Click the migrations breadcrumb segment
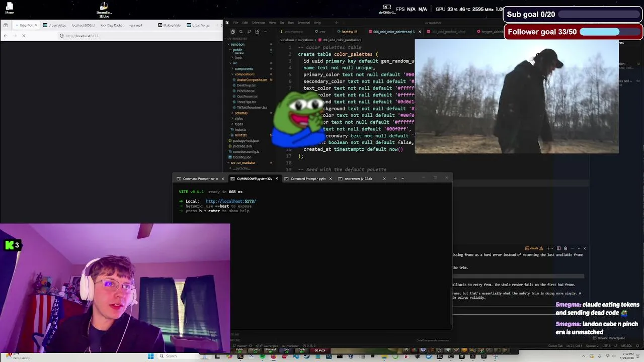This screenshot has width=644, height=362. 305,40
